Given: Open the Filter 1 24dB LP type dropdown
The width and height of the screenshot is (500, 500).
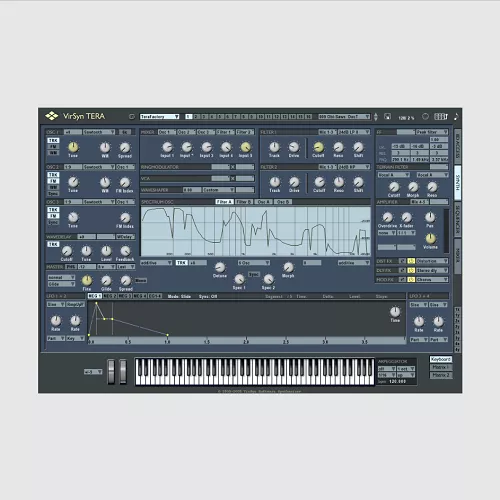Looking at the screenshot, I should [x=354, y=132].
